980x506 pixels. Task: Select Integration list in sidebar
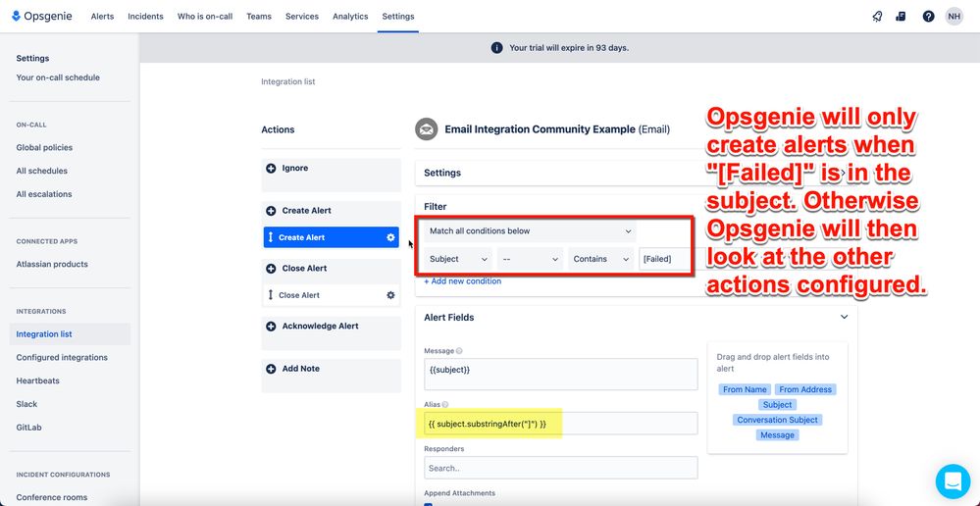pos(70,334)
